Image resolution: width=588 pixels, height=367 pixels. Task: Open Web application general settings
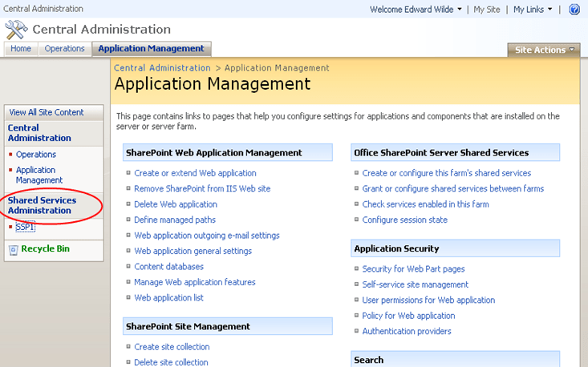(x=193, y=251)
